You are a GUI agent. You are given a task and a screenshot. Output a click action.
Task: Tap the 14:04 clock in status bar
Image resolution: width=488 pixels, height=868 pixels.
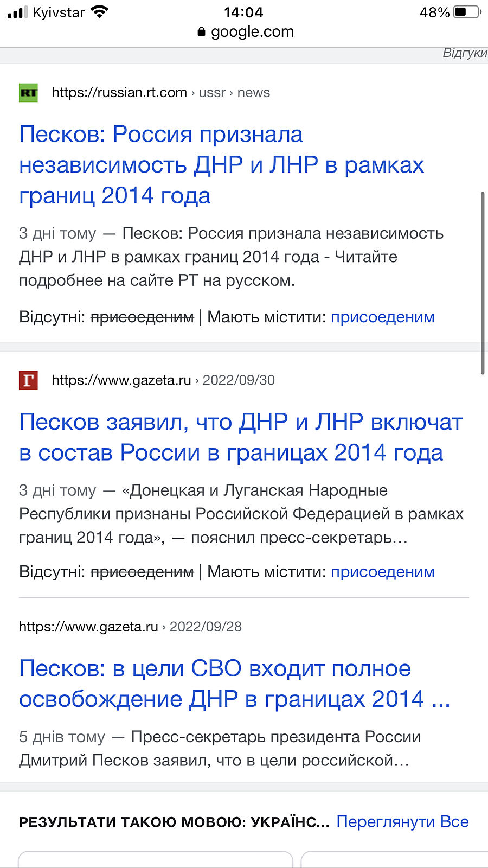(x=243, y=12)
